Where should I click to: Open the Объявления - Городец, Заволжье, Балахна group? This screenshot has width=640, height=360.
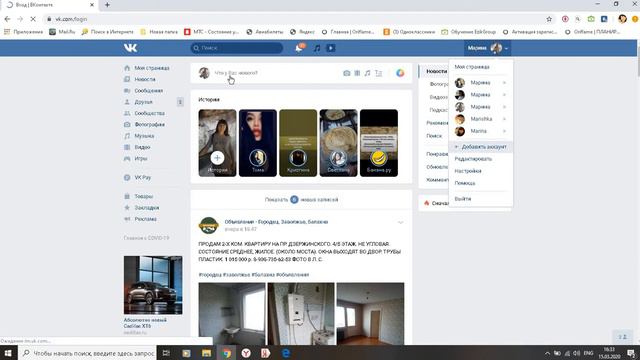tap(276, 222)
